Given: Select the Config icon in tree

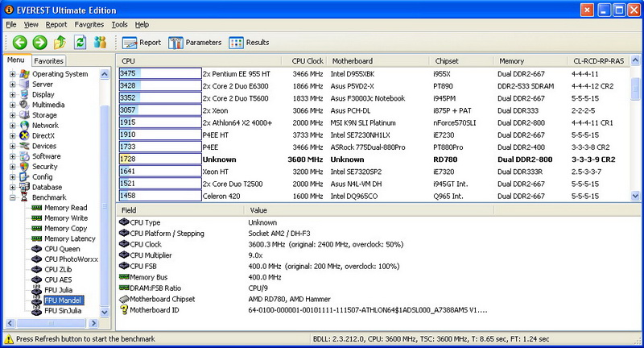Looking at the screenshot, I should point(25,176).
